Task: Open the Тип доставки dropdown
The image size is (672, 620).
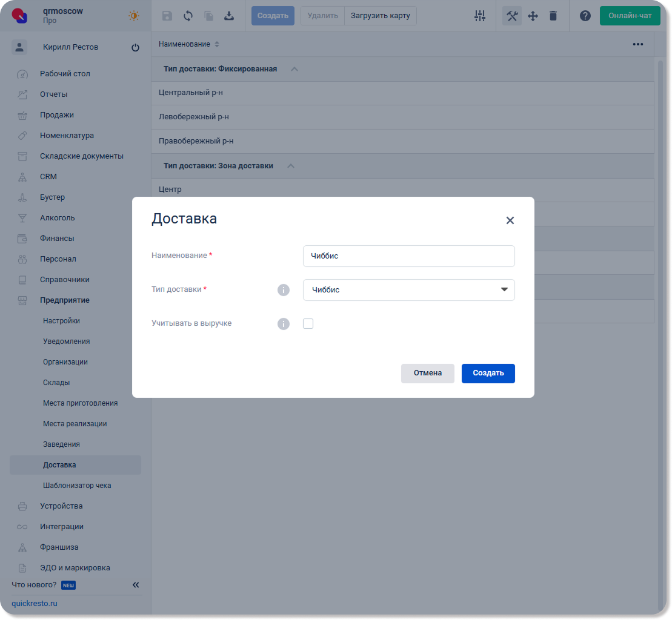Action: coord(409,290)
